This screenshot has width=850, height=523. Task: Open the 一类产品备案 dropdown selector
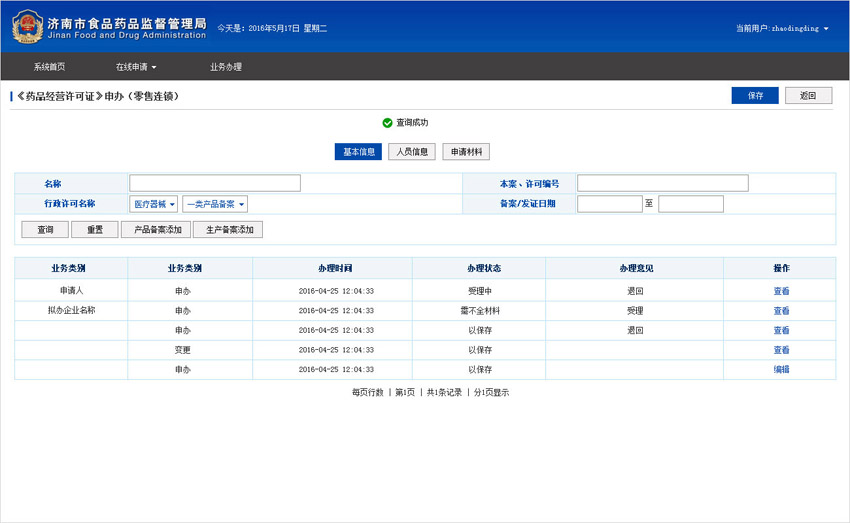click(215, 204)
